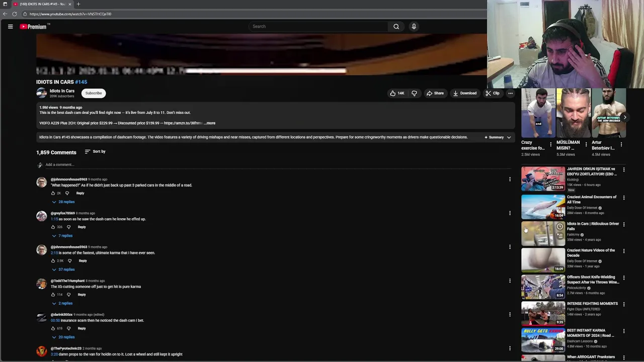The width and height of the screenshot is (644, 362).
Task: Open options for ThePyrotechnic23 comment
Action: tap(510, 348)
